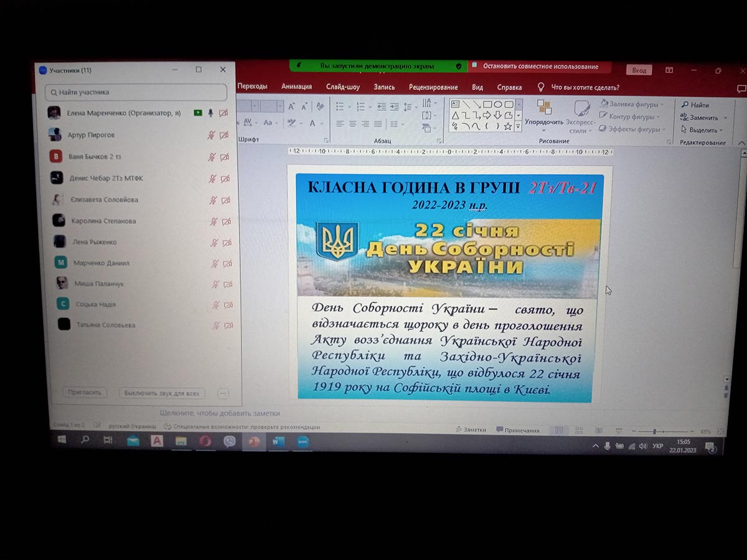Open the Шрифт font dialog launcher
Screen dimensions: 747x560
point(326,141)
